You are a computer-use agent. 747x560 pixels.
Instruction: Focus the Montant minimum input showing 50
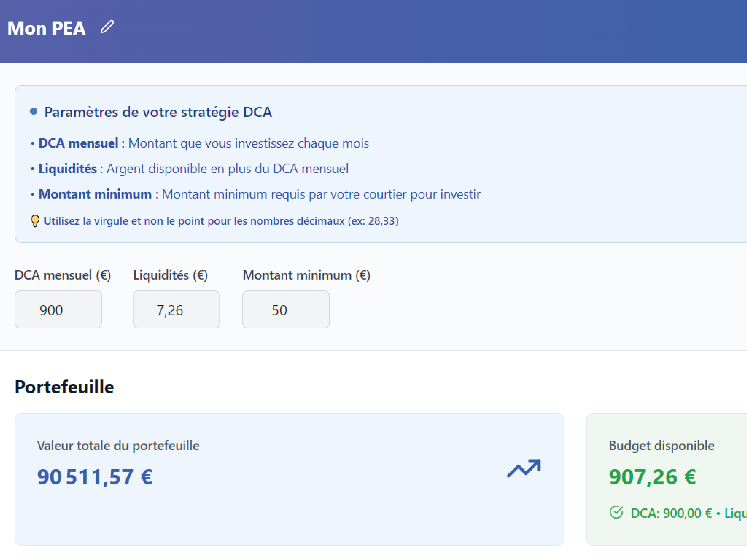click(x=286, y=309)
